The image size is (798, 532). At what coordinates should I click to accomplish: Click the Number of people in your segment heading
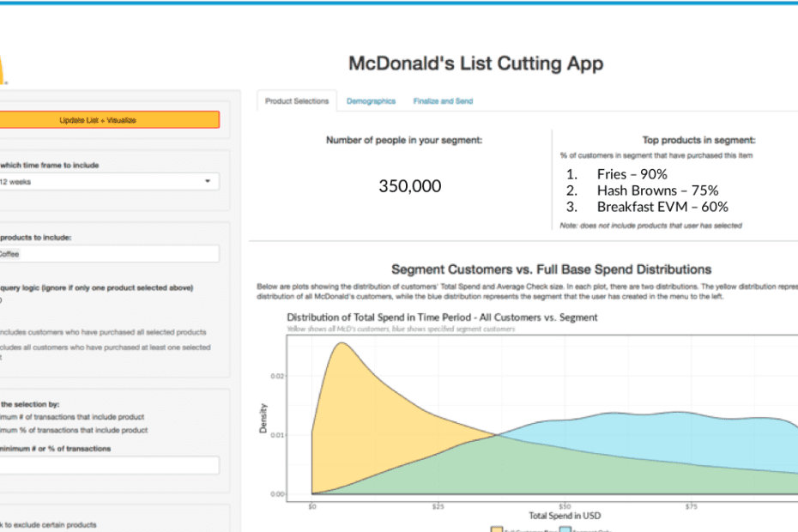tap(404, 140)
